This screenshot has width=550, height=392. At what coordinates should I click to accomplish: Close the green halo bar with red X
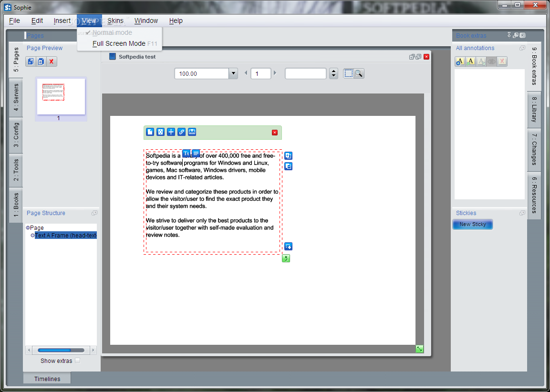[x=275, y=132]
